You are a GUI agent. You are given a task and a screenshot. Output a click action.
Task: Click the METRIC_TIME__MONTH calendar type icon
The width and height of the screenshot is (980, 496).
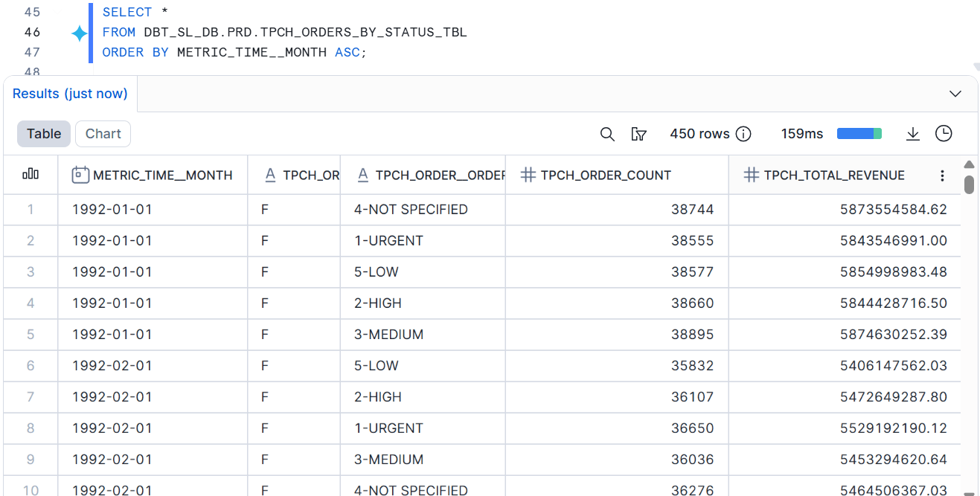[x=80, y=175]
